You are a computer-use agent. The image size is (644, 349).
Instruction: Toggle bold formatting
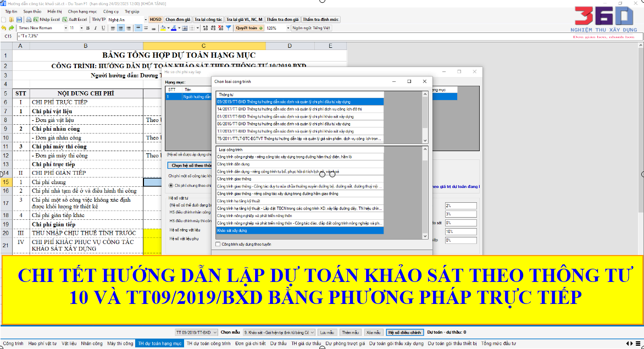point(88,28)
